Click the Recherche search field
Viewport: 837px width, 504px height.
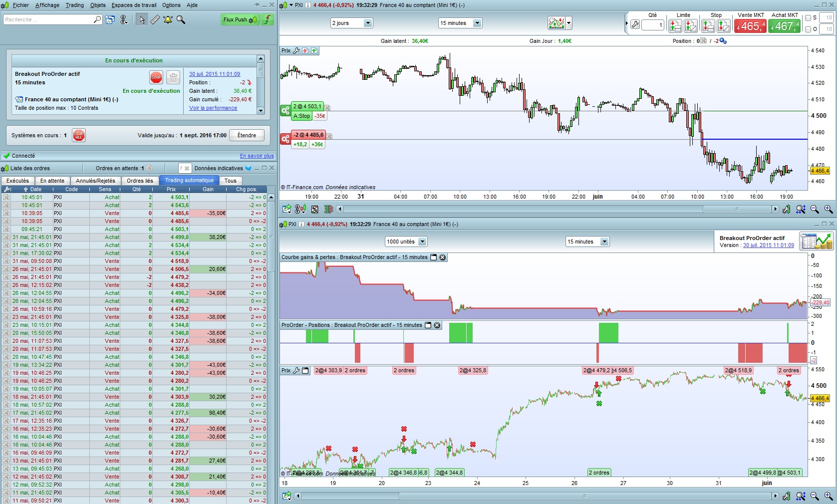point(48,19)
